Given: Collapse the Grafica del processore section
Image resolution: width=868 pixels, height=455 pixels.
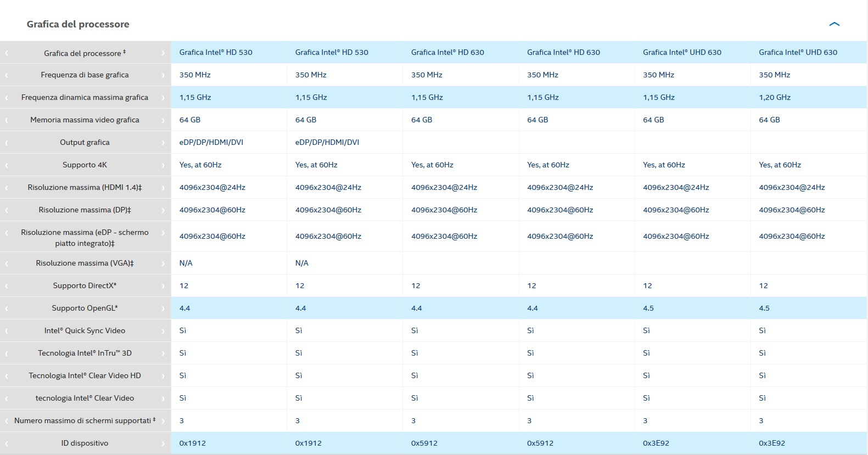Looking at the screenshot, I should coord(834,24).
